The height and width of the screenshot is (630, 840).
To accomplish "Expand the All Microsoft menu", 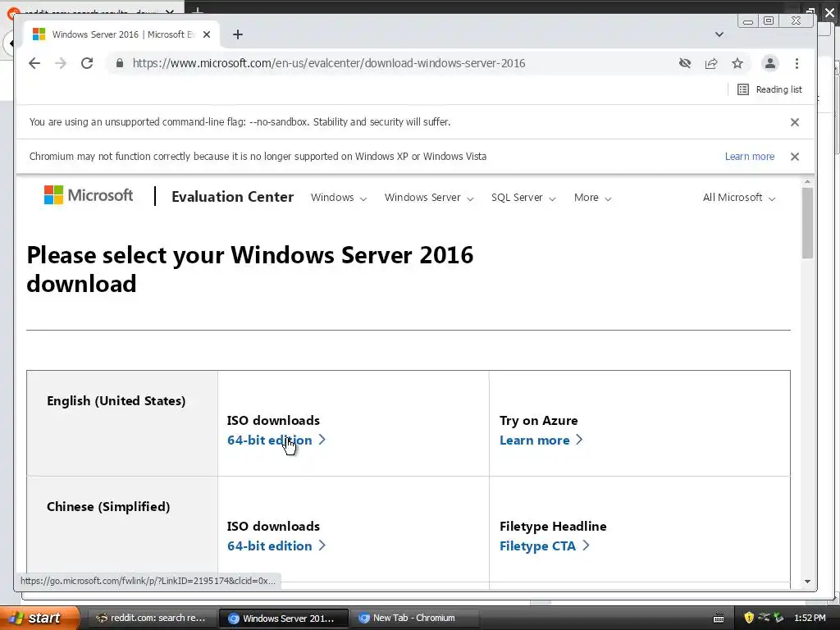I will tap(739, 198).
